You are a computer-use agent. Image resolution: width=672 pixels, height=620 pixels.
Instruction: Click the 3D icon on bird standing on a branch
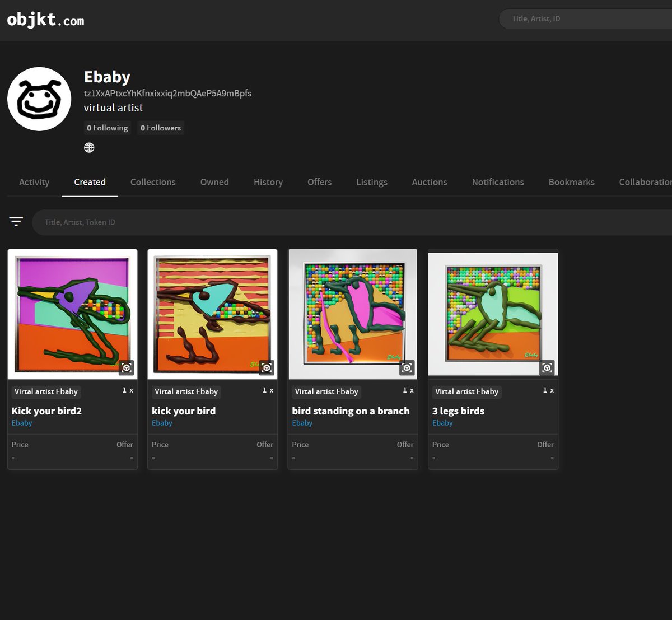(407, 367)
